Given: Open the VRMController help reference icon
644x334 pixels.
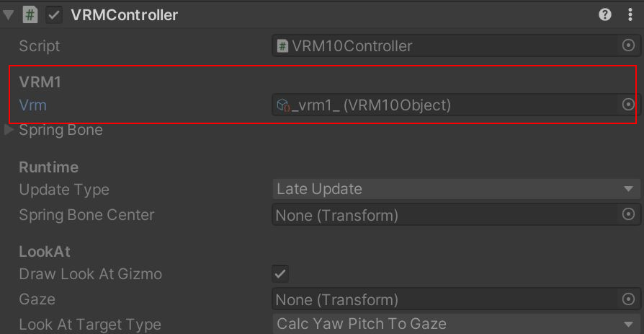Looking at the screenshot, I should coord(605,15).
